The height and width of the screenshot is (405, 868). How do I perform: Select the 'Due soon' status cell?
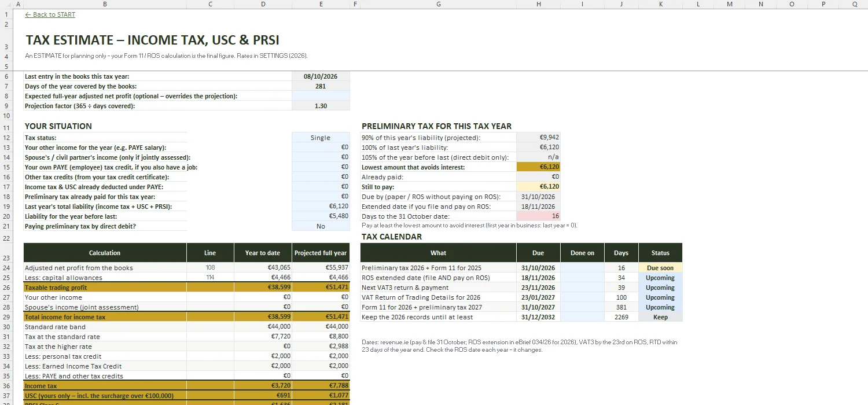pyautogui.click(x=660, y=268)
